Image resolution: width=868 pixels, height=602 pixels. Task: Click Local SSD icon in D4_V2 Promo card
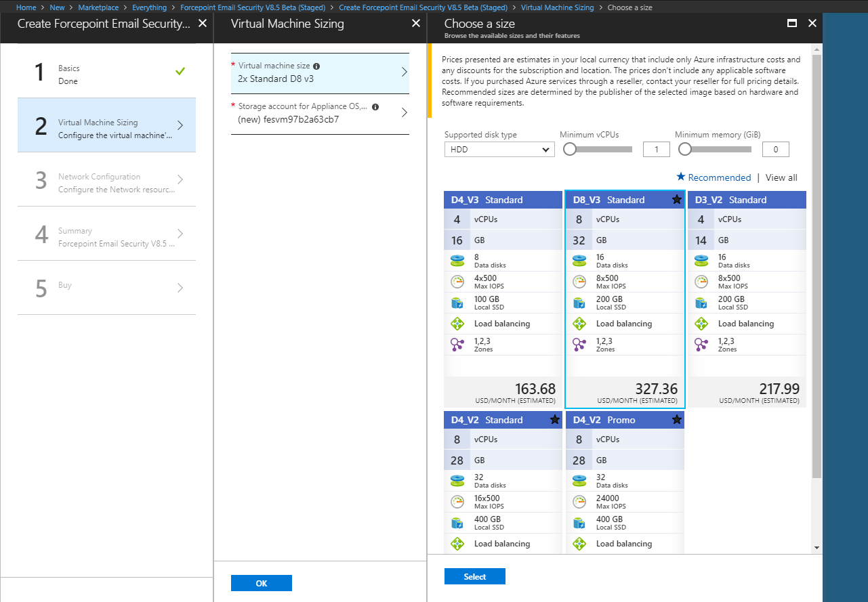tap(579, 523)
